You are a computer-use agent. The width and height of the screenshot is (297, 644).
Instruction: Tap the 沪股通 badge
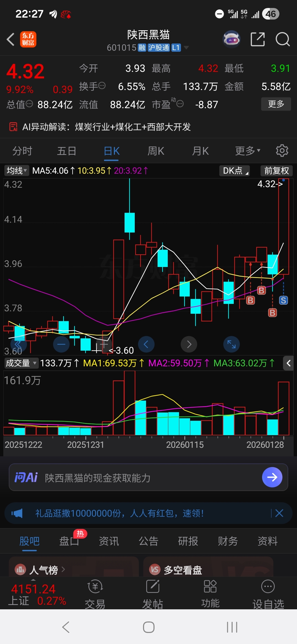point(159,48)
